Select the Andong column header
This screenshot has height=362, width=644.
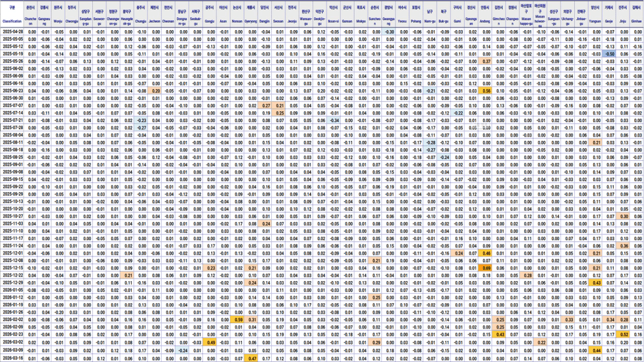pos(485,15)
